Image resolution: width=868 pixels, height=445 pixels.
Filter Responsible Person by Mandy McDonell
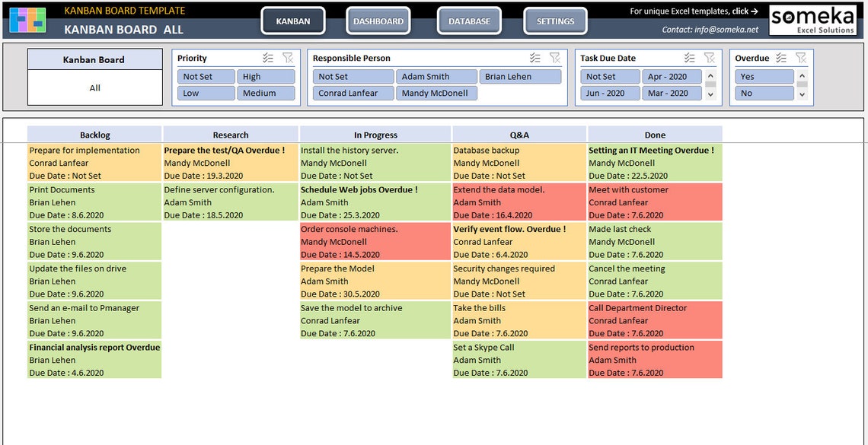437,94
